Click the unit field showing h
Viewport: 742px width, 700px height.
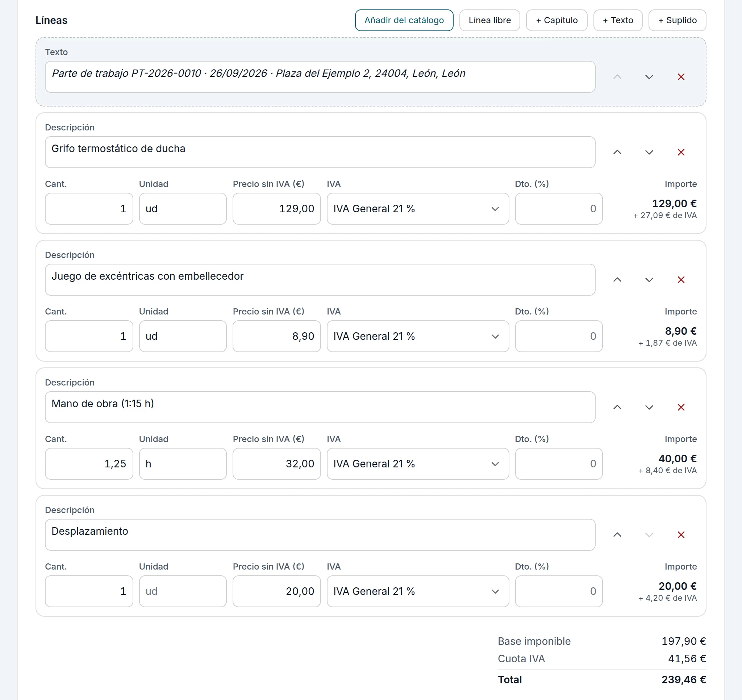tap(183, 464)
